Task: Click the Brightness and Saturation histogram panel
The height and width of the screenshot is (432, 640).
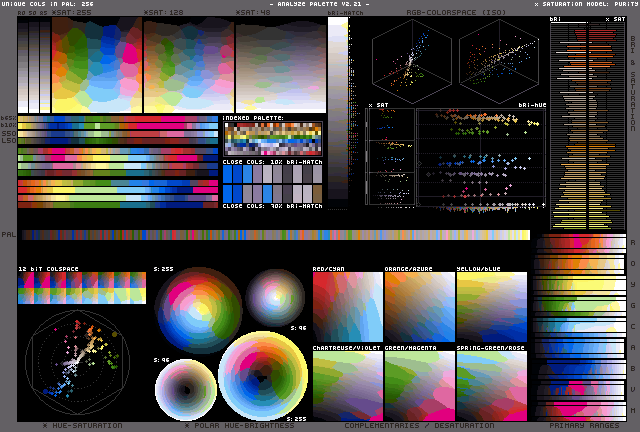Action: coord(588,122)
